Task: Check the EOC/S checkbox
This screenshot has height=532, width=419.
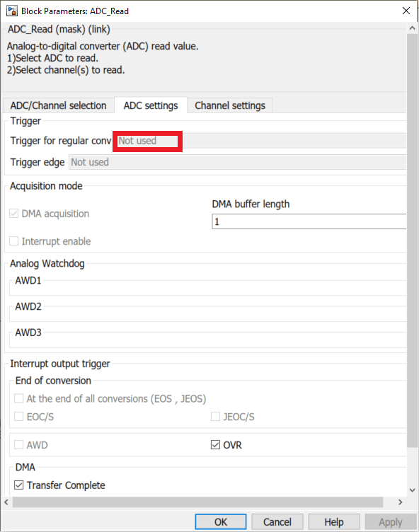Action: (18, 417)
